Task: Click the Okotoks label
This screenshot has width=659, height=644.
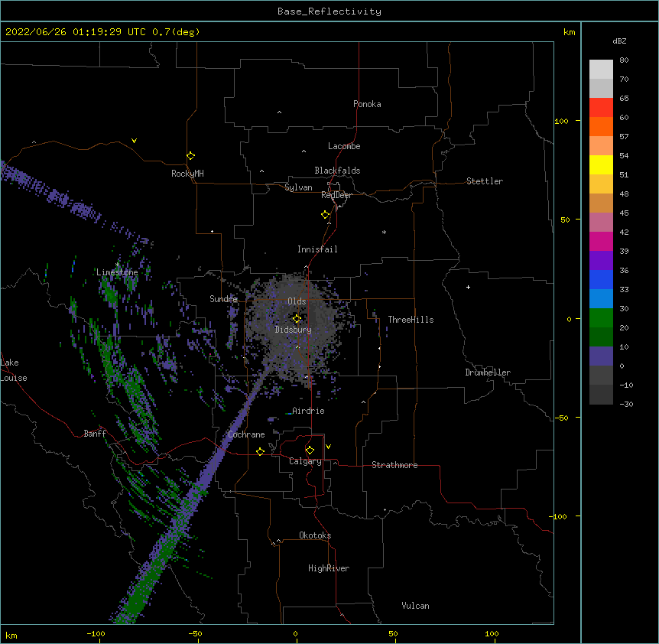Action: pos(315,535)
